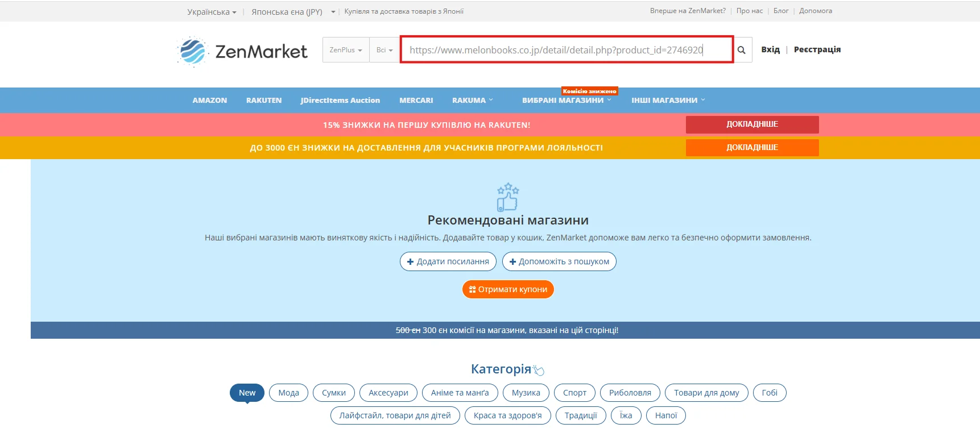The height and width of the screenshot is (445, 980).
Task: Open JDirectItems Auction tab
Action: click(x=340, y=100)
